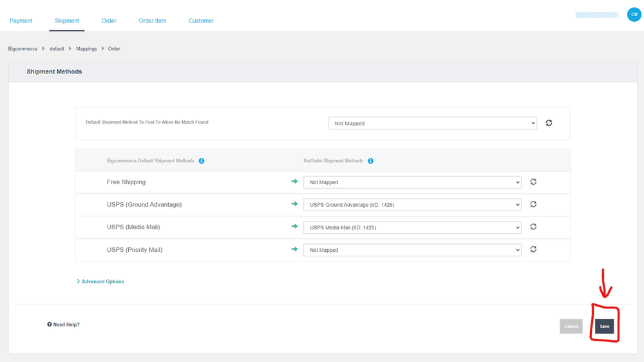Refresh options for Free Shipping row
The image size is (644, 362).
pyautogui.click(x=533, y=182)
